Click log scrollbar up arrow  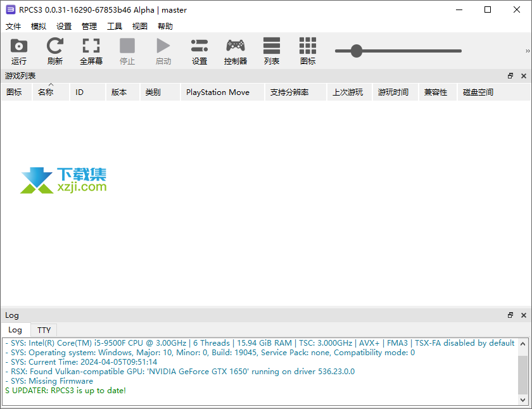(x=523, y=344)
